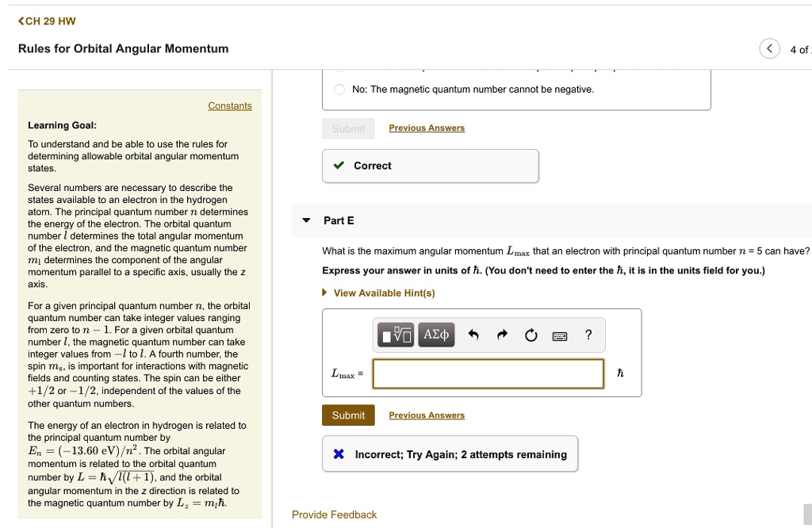Click inside the Lmax answer input box
Screen dimensions: 812x528
click(x=486, y=373)
